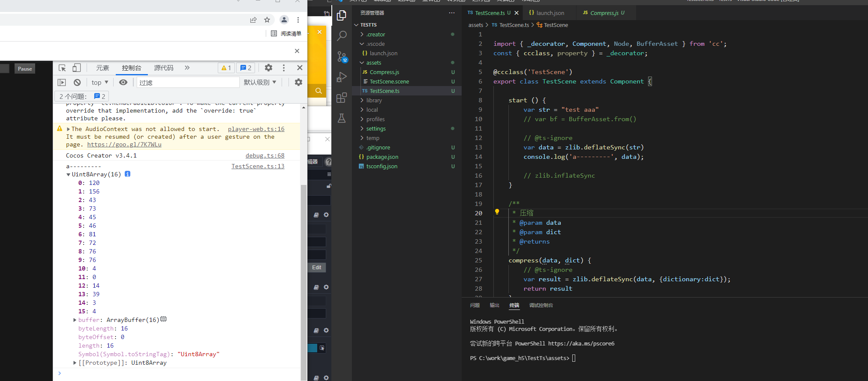
Task: Open DevTools settings gear icon
Action: [x=268, y=68]
